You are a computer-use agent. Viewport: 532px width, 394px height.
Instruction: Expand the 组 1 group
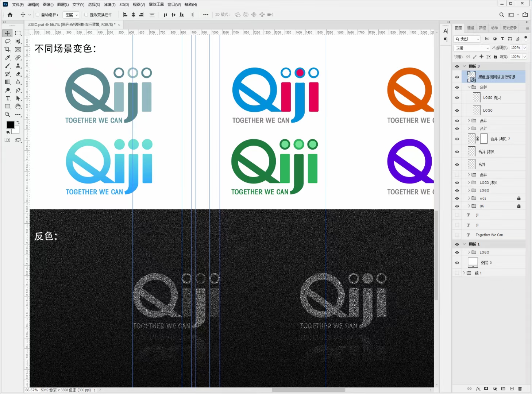[464, 273]
